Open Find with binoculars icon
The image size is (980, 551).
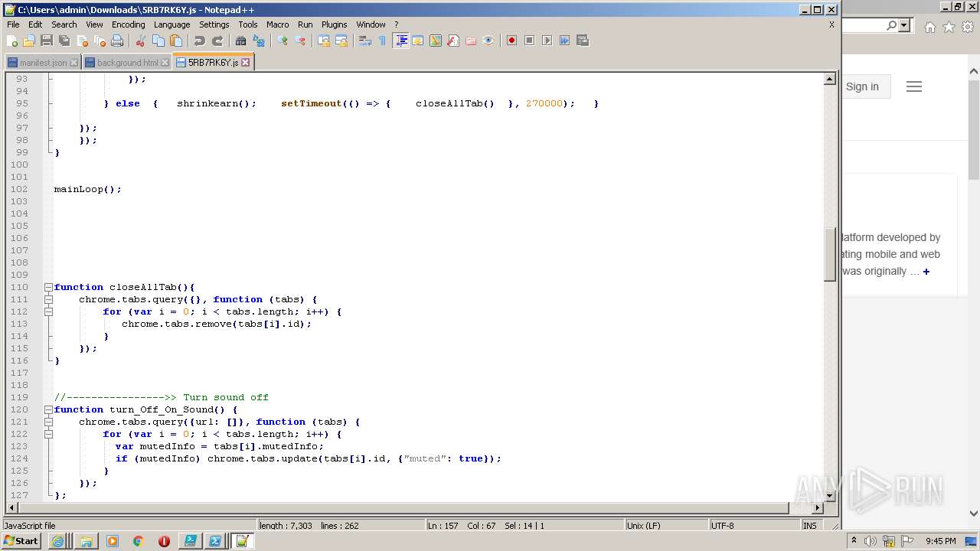pyautogui.click(x=241, y=41)
